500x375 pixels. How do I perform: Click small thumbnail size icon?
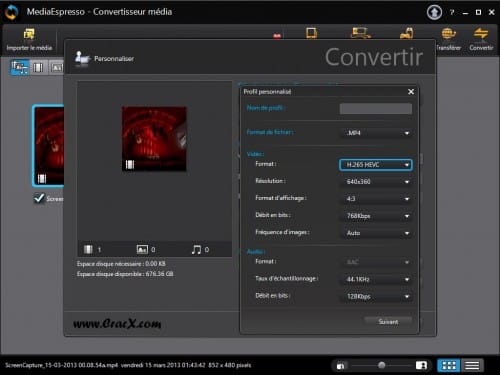[340, 366]
